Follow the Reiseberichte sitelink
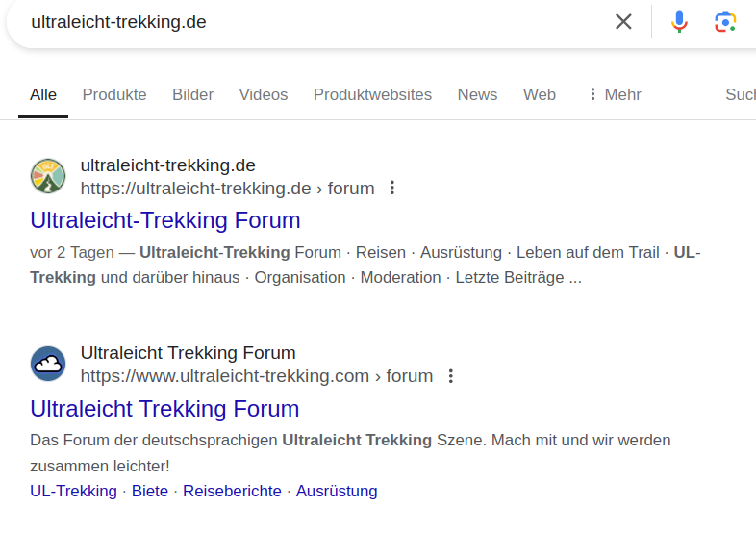756x533 pixels. click(x=232, y=491)
